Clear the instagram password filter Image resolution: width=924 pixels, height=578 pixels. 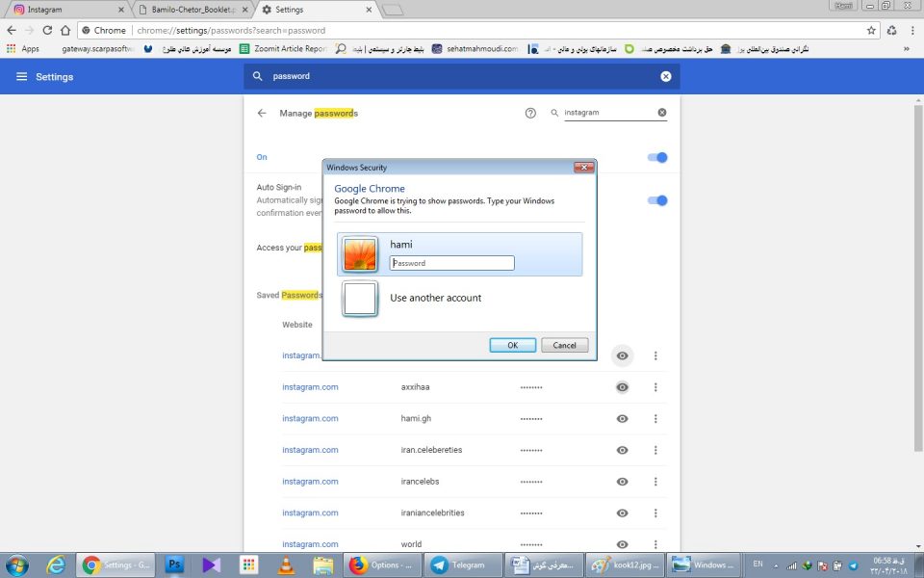[x=662, y=113]
